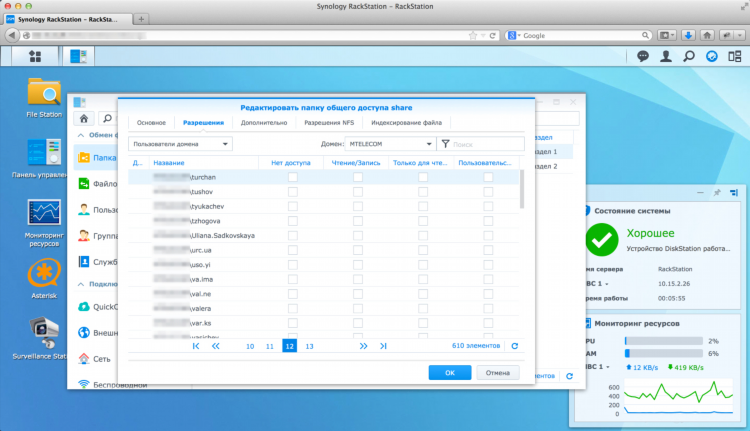The height and width of the screenshot is (431, 750).
Task: Go to page 10
Action: (250, 346)
